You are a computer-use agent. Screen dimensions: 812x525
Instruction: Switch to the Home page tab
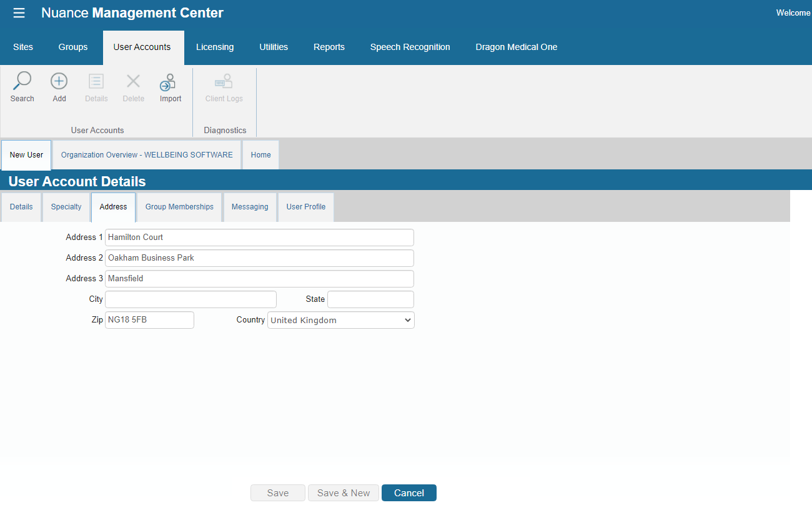(x=261, y=155)
